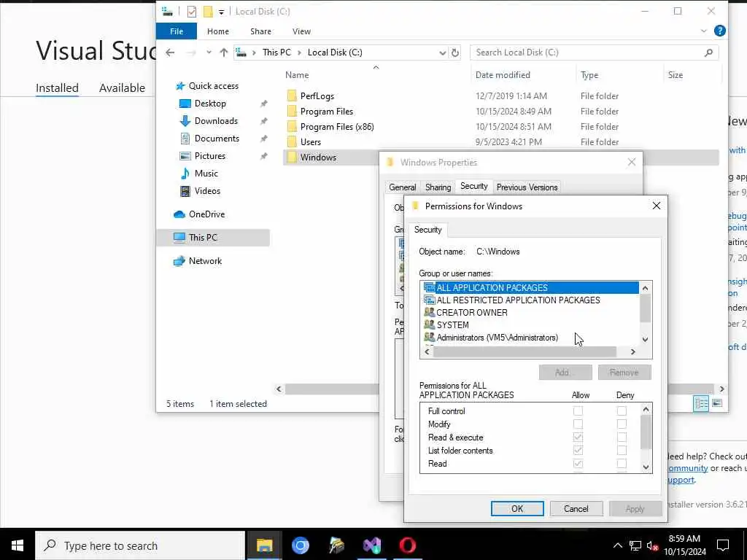Click the Desktop icon in Quick access
The width and height of the screenshot is (747, 560).
click(x=185, y=104)
